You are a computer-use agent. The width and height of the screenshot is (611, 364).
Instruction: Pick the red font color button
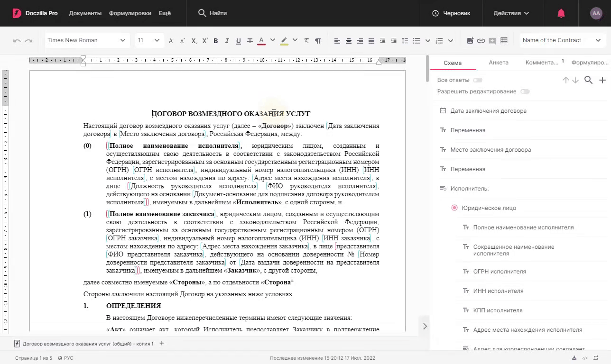point(261,41)
